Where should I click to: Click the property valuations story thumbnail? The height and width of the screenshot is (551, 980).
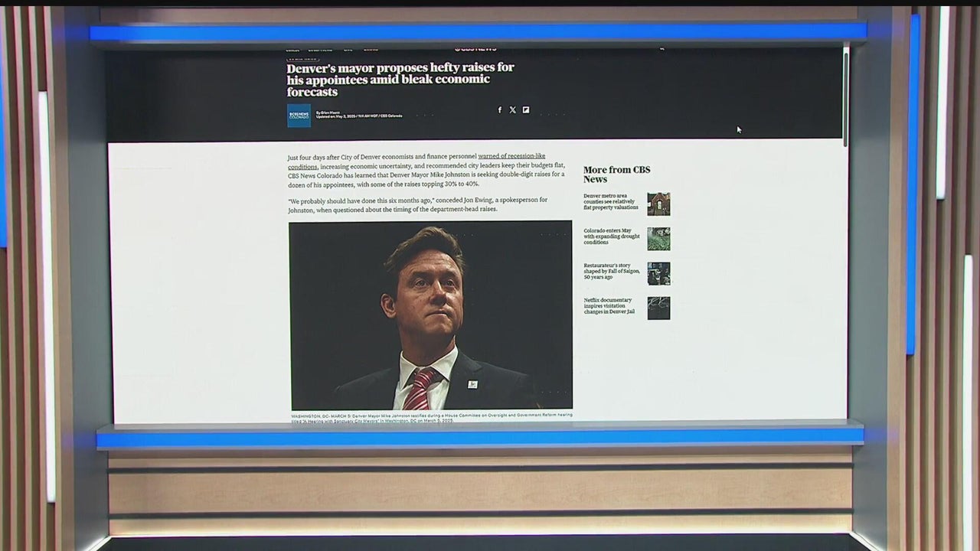tap(658, 204)
